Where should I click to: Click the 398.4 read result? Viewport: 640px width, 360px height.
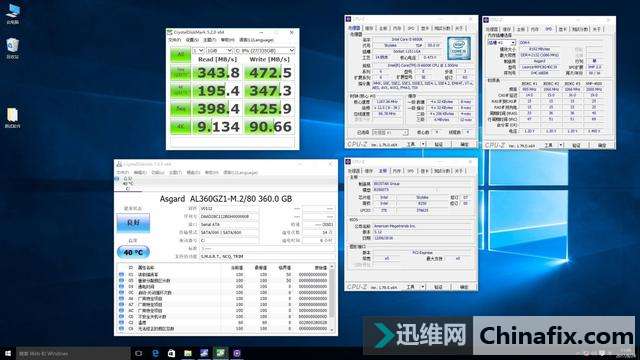tap(218, 109)
